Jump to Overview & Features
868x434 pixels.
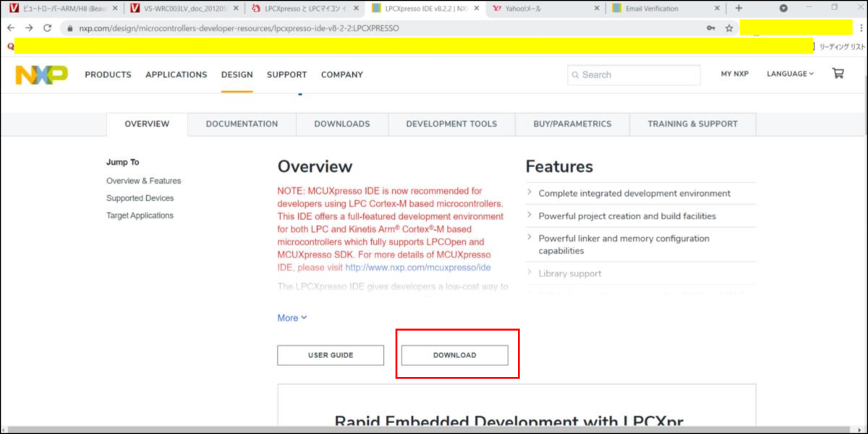(x=144, y=181)
